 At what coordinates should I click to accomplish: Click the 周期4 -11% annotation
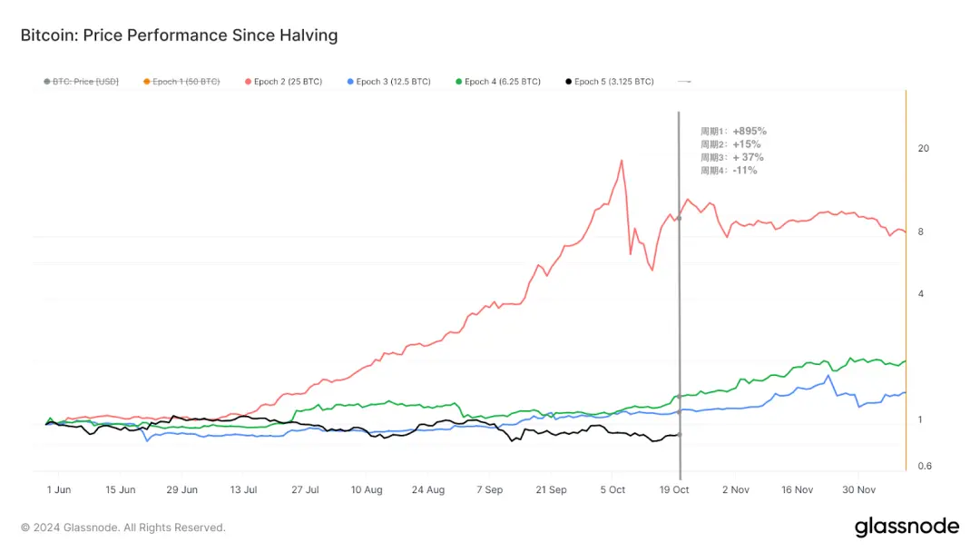tap(729, 170)
